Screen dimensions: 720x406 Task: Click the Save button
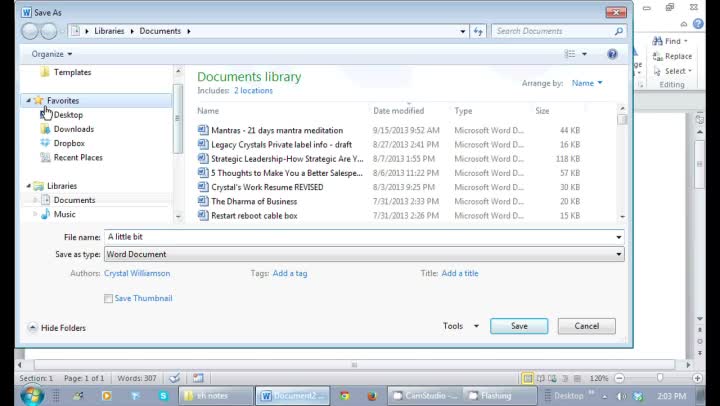pyautogui.click(x=519, y=326)
